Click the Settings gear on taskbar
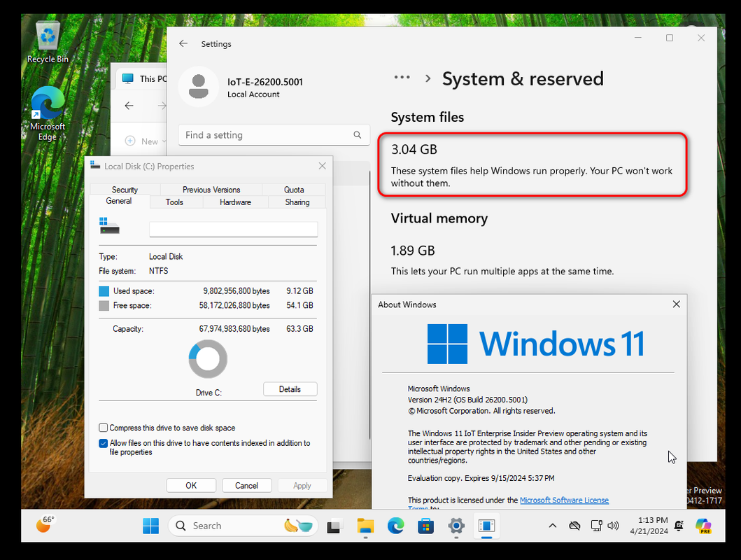The height and width of the screenshot is (560, 741). [x=456, y=526]
